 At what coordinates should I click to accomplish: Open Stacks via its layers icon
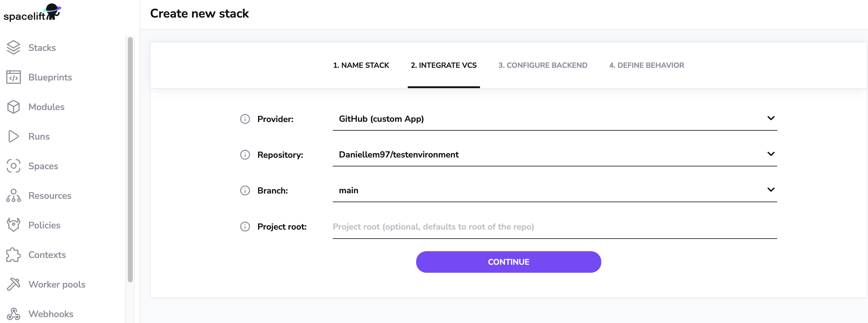click(x=14, y=47)
